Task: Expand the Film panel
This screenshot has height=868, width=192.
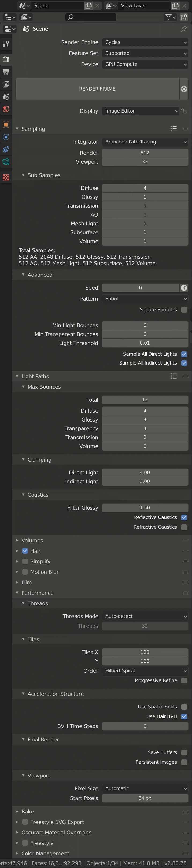Action: coord(17,582)
